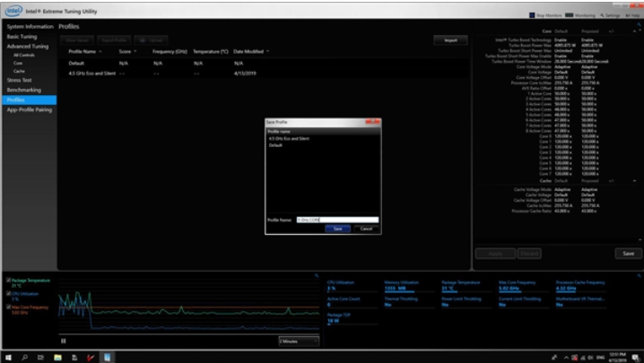644x363 pixels.
Task: Open System Information section
Action: point(30,26)
